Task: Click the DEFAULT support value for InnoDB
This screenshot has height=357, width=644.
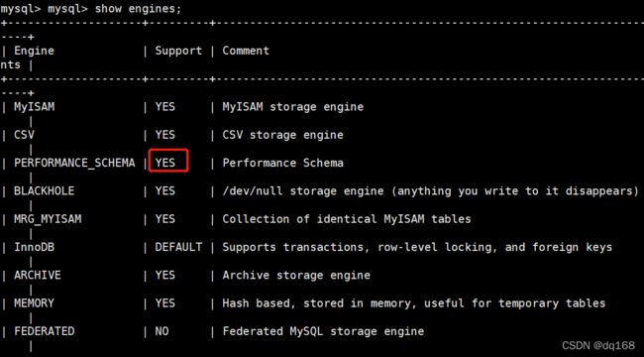Action: pos(178,247)
